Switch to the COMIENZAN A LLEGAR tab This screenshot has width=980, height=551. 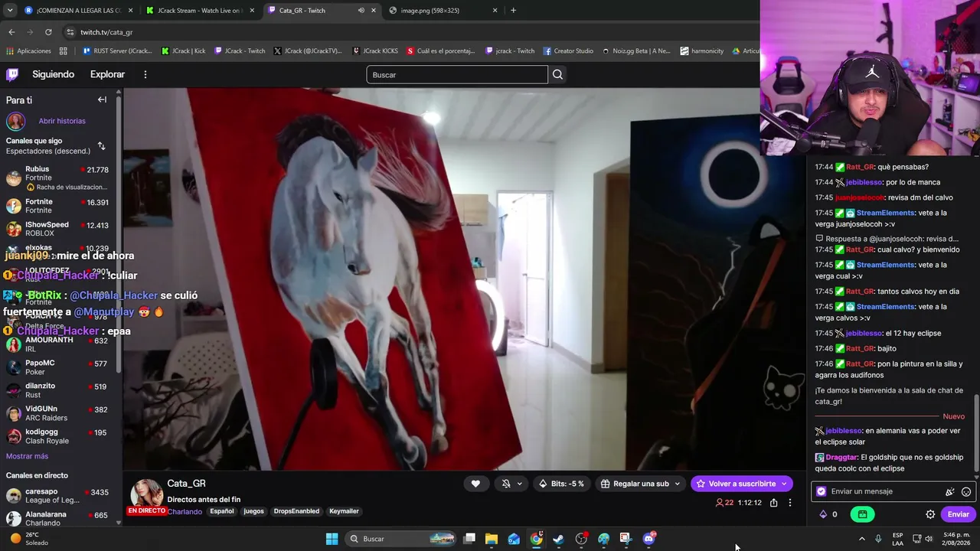click(79, 11)
